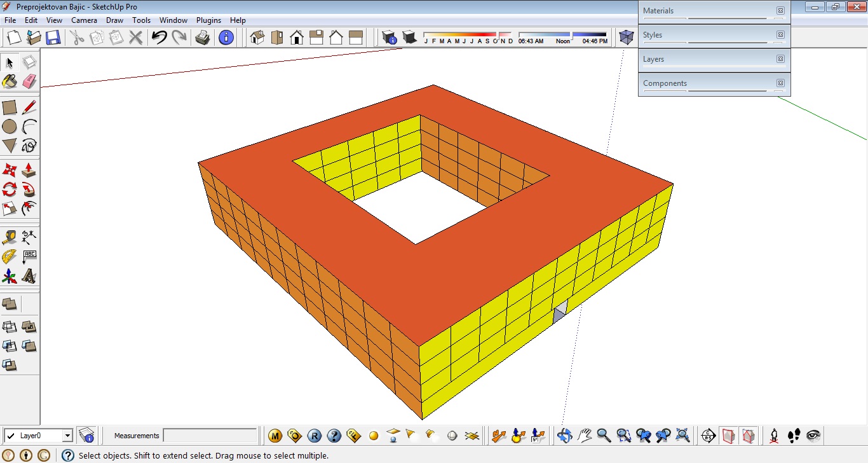Open the Window menu
This screenshot has height=463, width=868.
pyautogui.click(x=173, y=20)
